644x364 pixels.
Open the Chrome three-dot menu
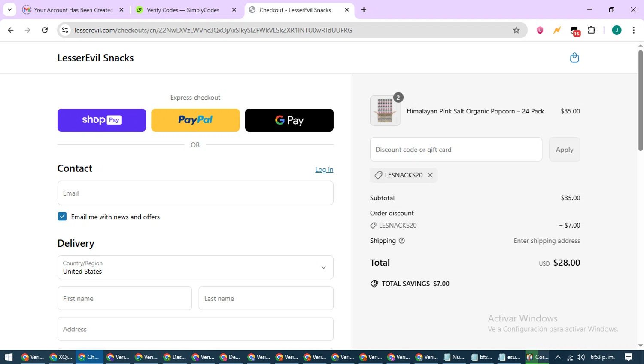tap(634, 30)
